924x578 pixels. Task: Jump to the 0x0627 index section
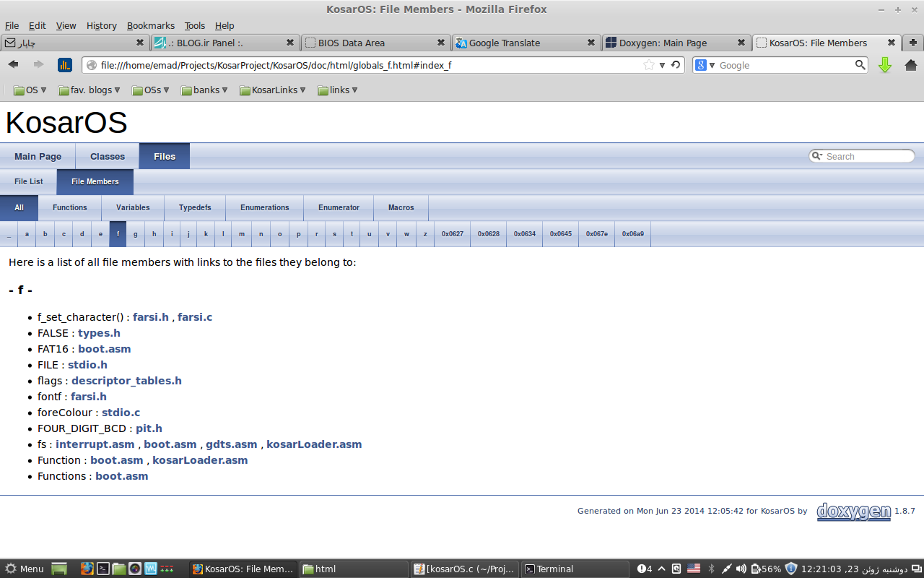point(453,234)
